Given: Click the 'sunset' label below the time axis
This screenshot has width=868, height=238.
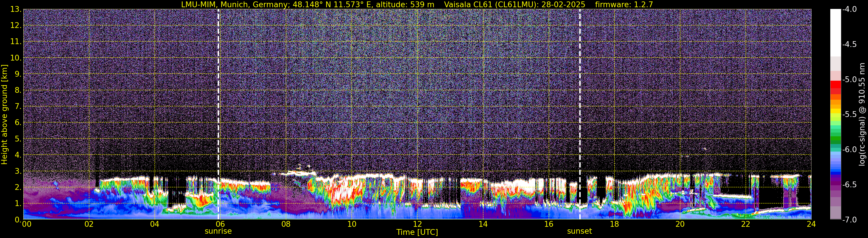Looking at the screenshot, I should [580, 231].
